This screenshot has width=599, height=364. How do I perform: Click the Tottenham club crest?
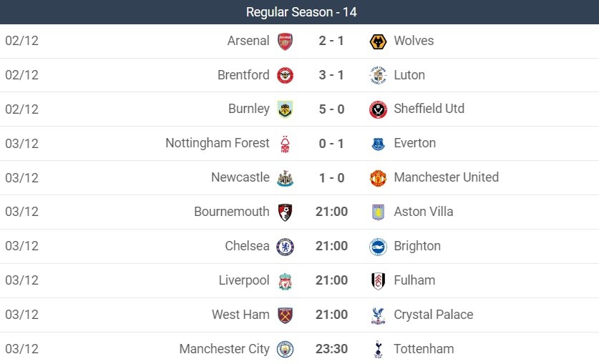pyautogui.click(x=378, y=350)
